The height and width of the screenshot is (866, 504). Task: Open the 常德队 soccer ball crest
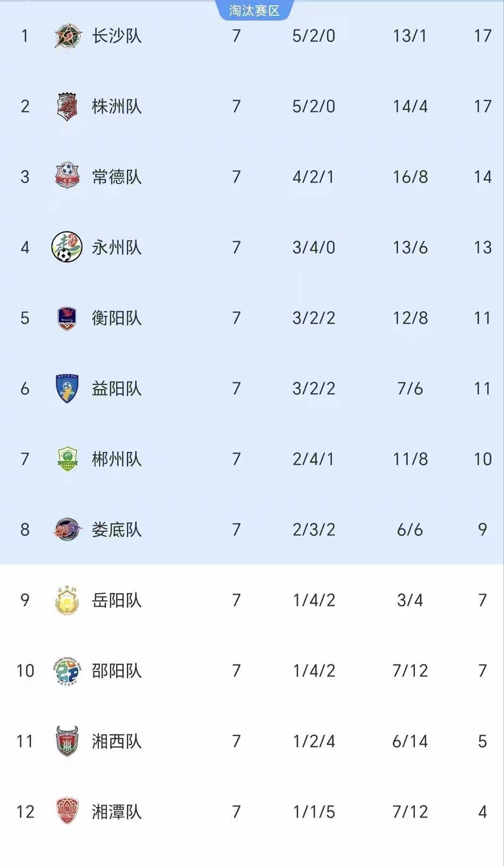tap(67, 177)
